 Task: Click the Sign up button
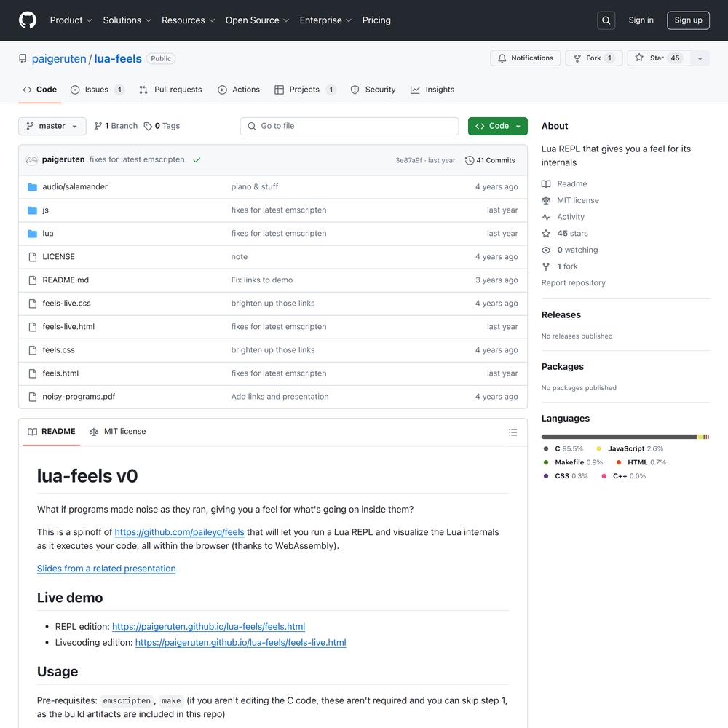pyautogui.click(x=688, y=20)
